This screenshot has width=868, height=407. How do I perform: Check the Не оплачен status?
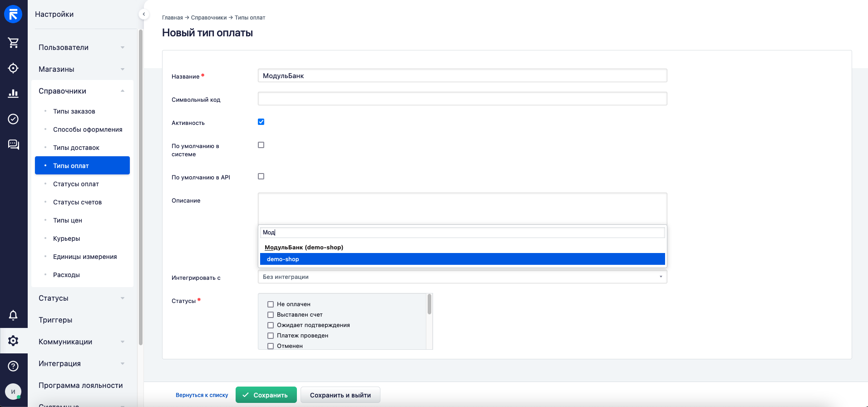pos(271,304)
